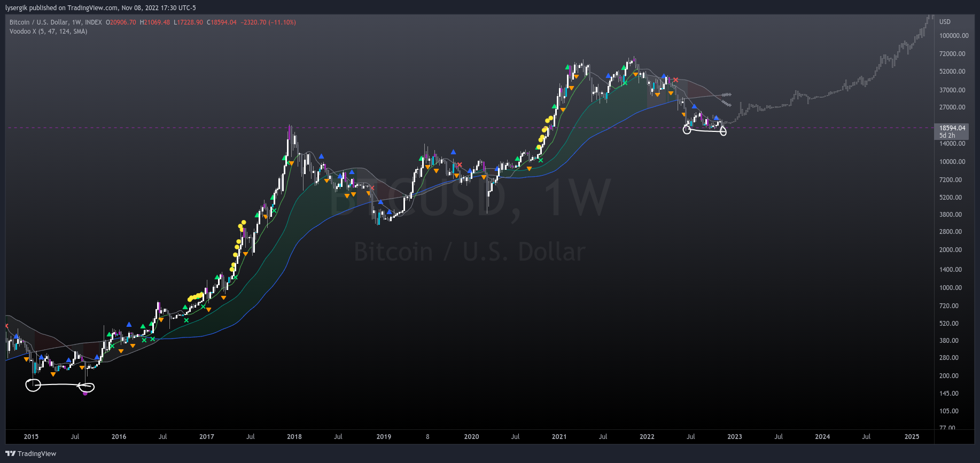Select the Voodoo X (5, 47, 124, SMA) indicator legend

[x=48, y=32]
